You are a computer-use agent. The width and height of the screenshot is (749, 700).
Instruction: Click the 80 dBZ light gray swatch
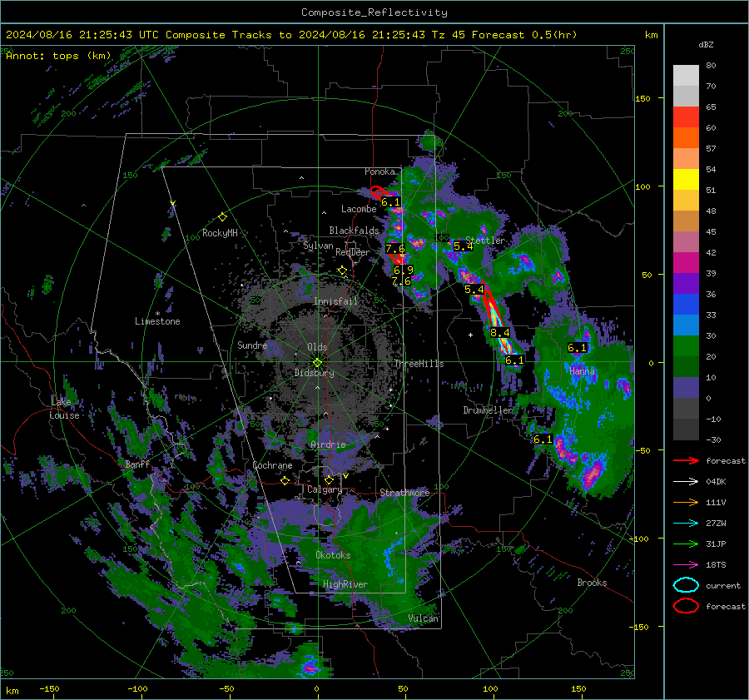686,76
